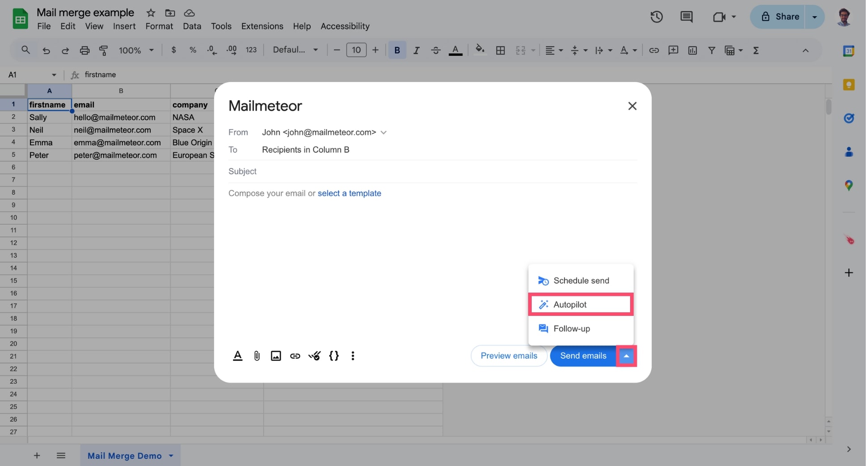Close the Mailmeteor dialog
This screenshot has width=868, height=466.
pos(632,106)
